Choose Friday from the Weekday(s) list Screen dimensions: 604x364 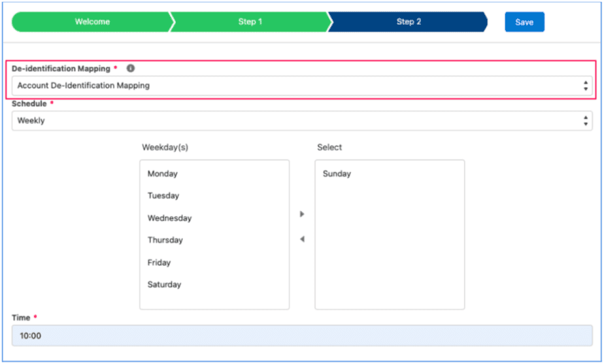click(159, 263)
